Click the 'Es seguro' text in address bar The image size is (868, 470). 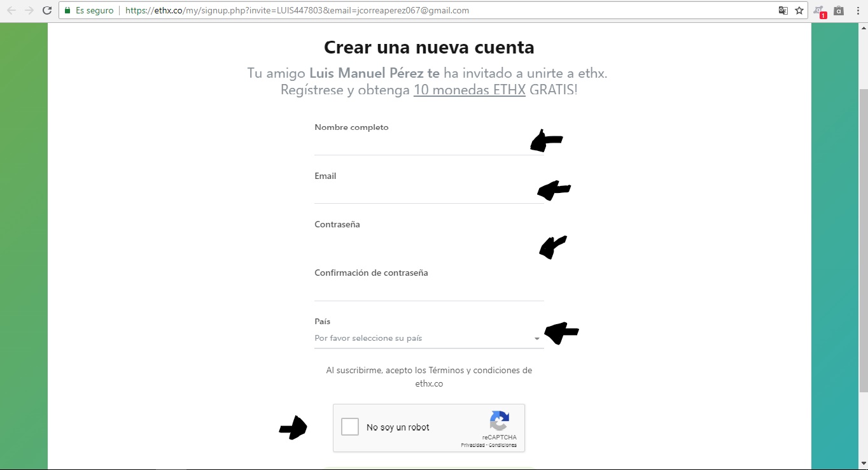[95, 11]
